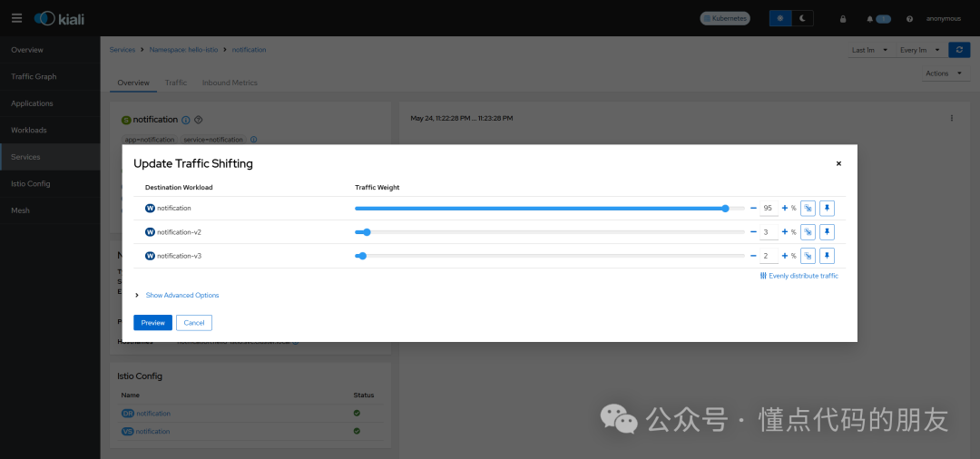
Task: Toggle the hamburger navigation menu
Action: [17, 18]
